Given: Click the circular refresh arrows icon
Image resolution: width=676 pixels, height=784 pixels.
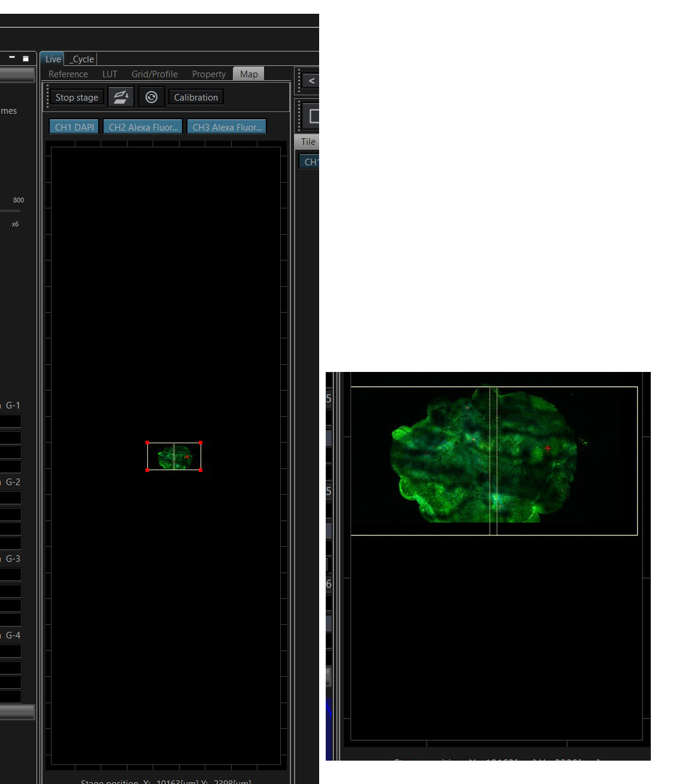Looking at the screenshot, I should (151, 97).
